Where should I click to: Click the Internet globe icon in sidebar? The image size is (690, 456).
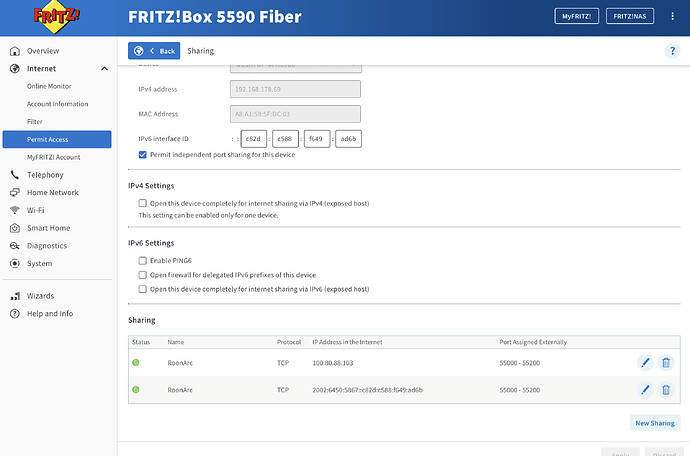[15, 69]
